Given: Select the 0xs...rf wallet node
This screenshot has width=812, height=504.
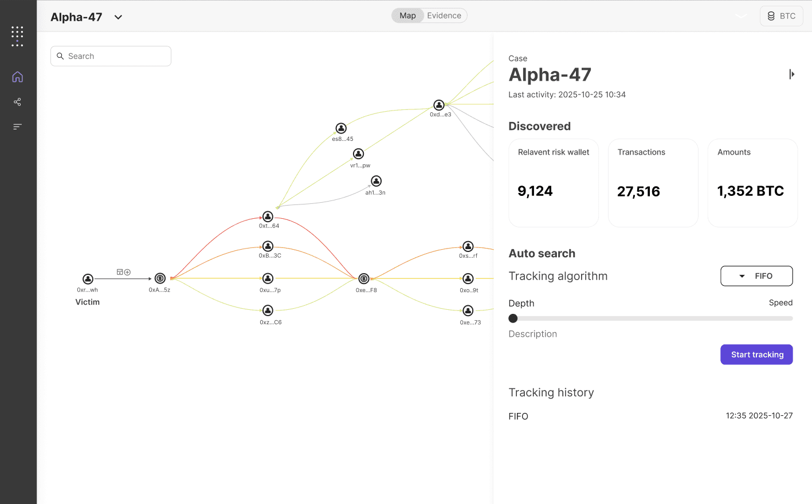Looking at the screenshot, I should [468, 246].
